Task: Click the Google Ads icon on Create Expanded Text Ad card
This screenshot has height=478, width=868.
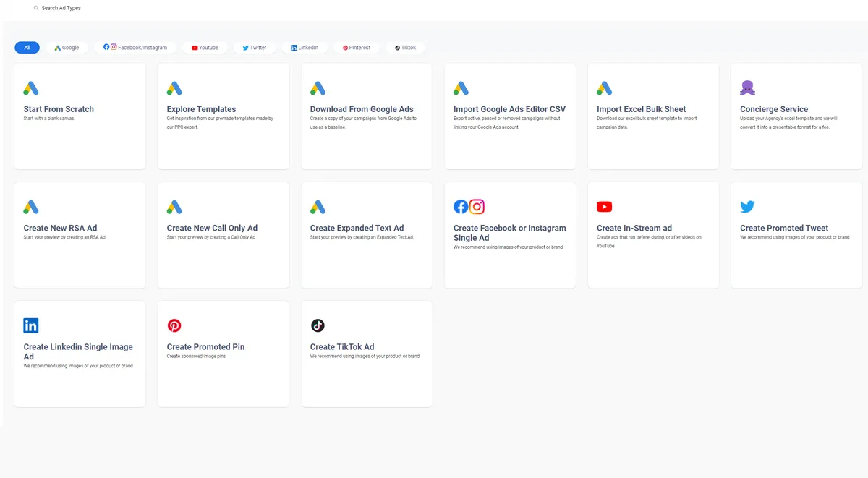Action: (x=318, y=207)
